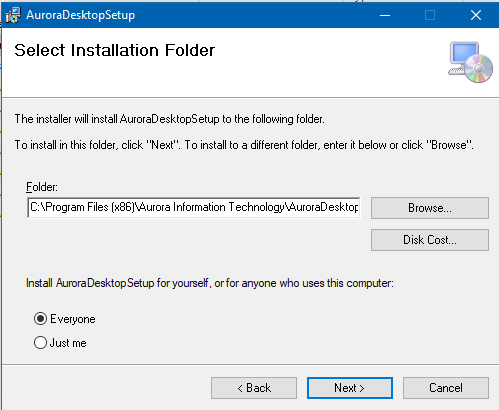This screenshot has width=499, height=410.
Task: Go to the previous step with Back
Action: click(254, 388)
